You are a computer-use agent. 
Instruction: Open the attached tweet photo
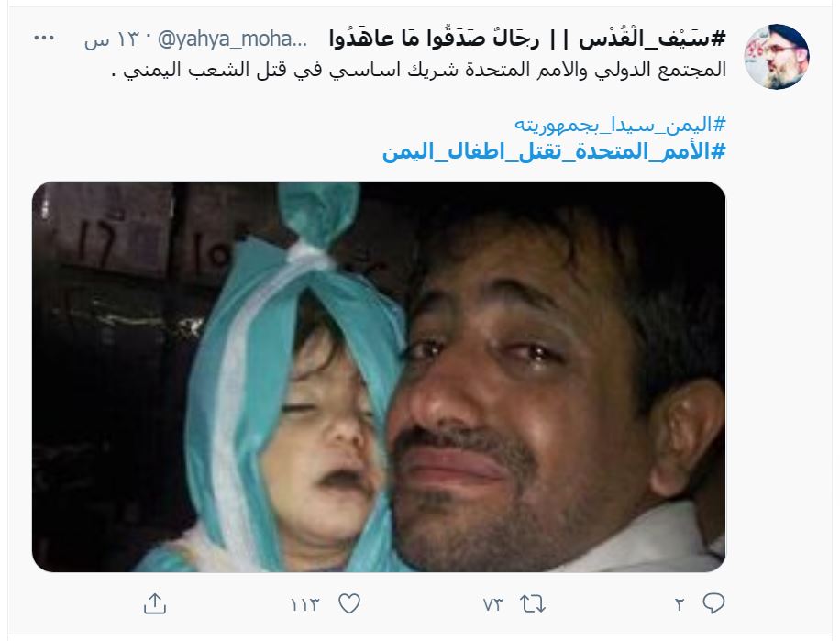[x=379, y=377]
